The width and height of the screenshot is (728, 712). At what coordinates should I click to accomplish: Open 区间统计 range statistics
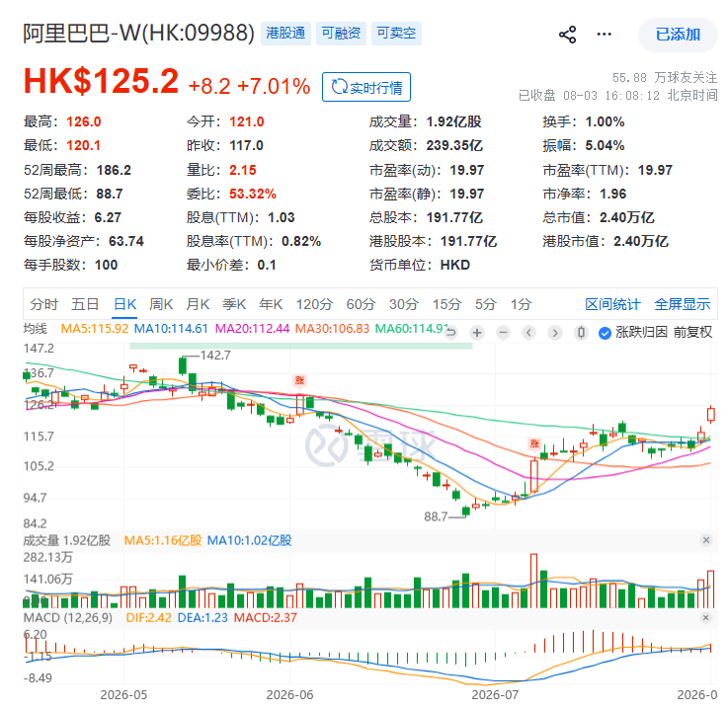(612, 304)
